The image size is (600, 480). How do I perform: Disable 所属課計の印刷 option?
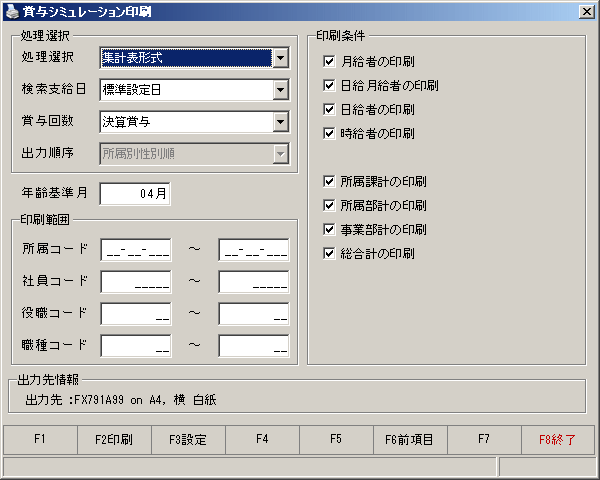pos(329,181)
